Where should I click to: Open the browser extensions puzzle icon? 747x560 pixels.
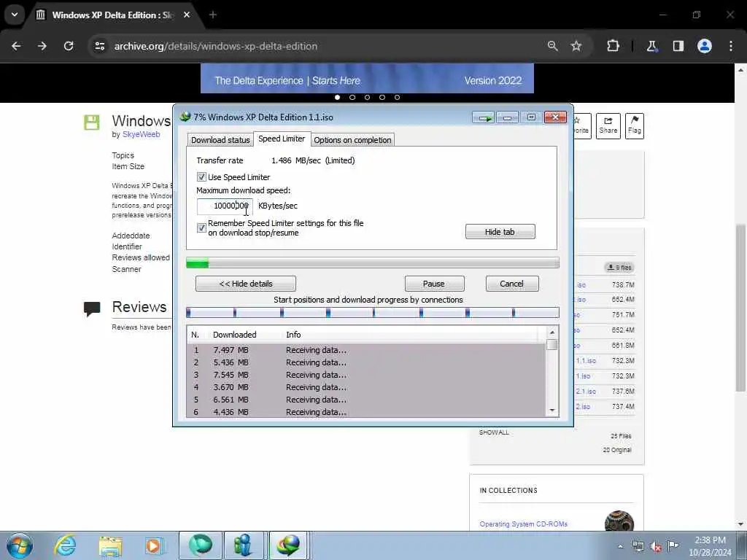coord(613,46)
